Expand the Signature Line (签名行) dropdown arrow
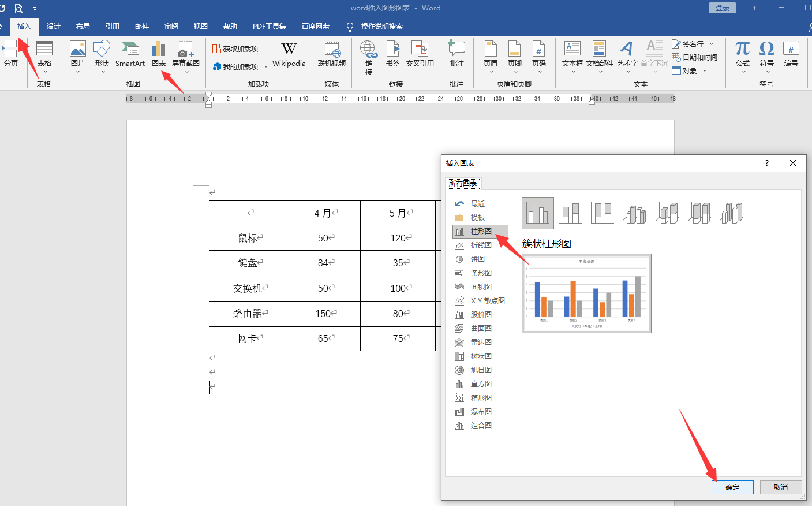Image resolution: width=812 pixels, height=506 pixels. click(x=712, y=44)
